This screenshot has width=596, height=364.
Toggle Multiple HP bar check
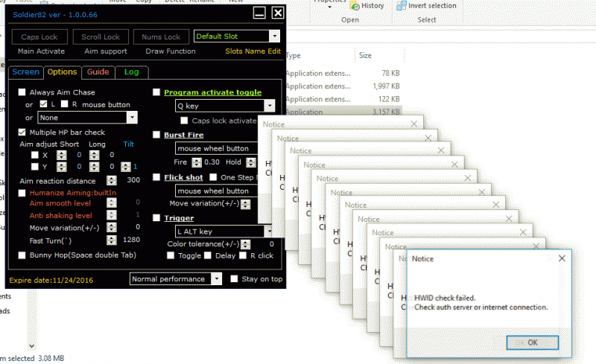(x=22, y=132)
